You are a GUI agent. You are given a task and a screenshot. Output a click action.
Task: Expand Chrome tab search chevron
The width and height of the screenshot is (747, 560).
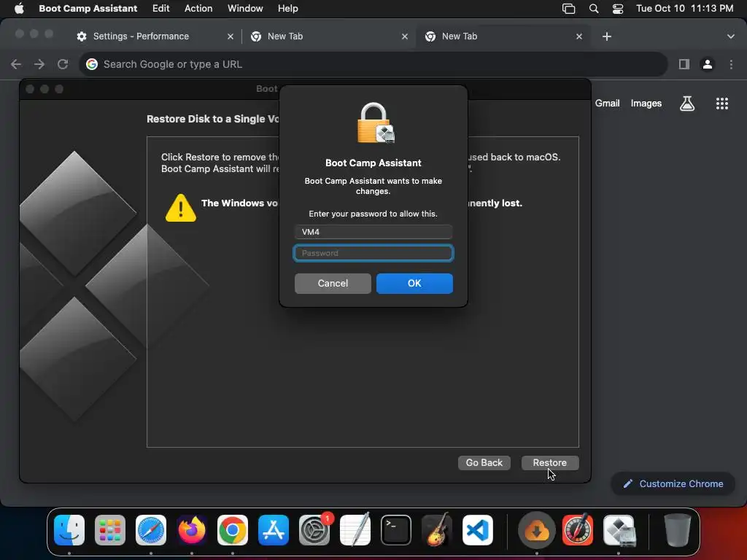pos(731,36)
